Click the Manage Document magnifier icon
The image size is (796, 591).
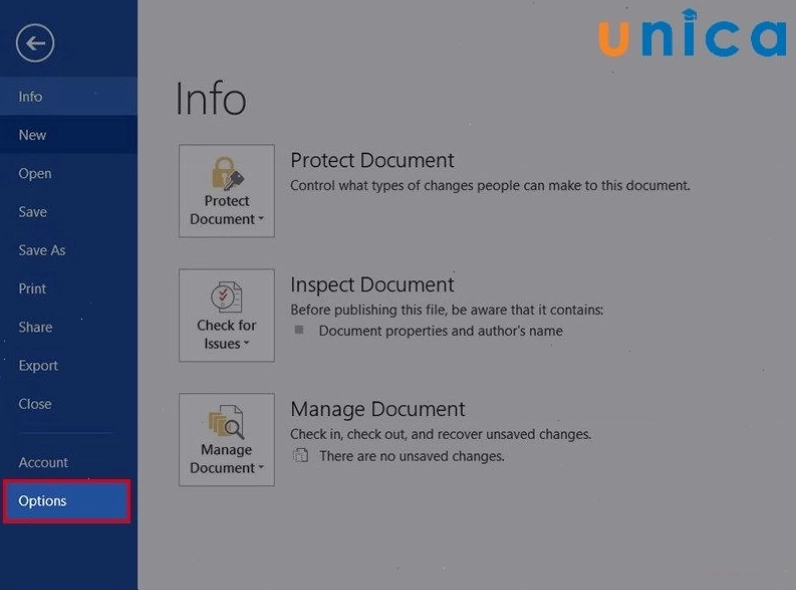pos(226,421)
